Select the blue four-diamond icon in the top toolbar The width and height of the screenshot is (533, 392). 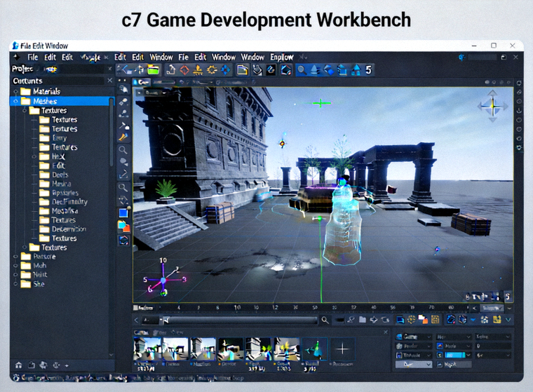225,70
